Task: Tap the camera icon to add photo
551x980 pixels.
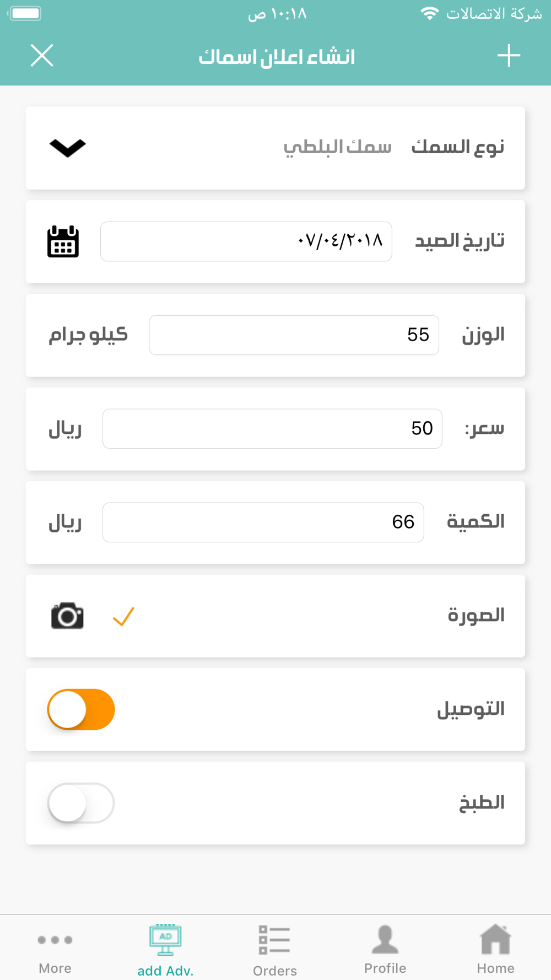Action: (67, 616)
